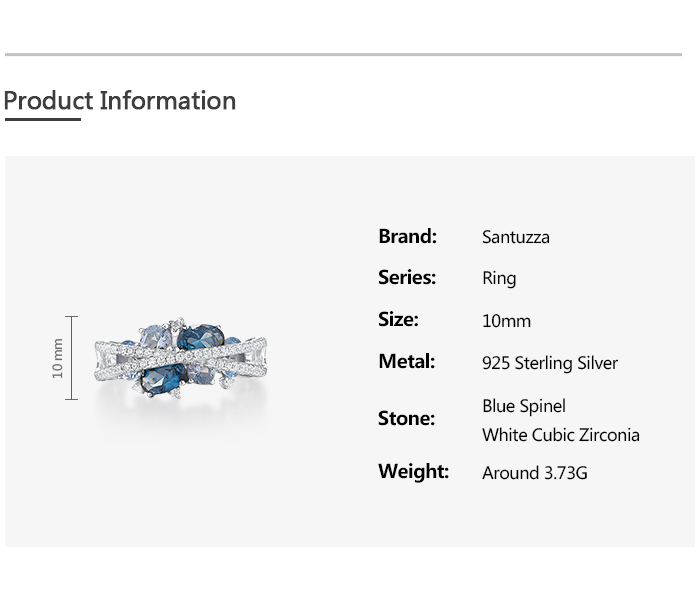This screenshot has width=700, height=607.
Task: Select the Size: label
Action: tap(398, 320)
